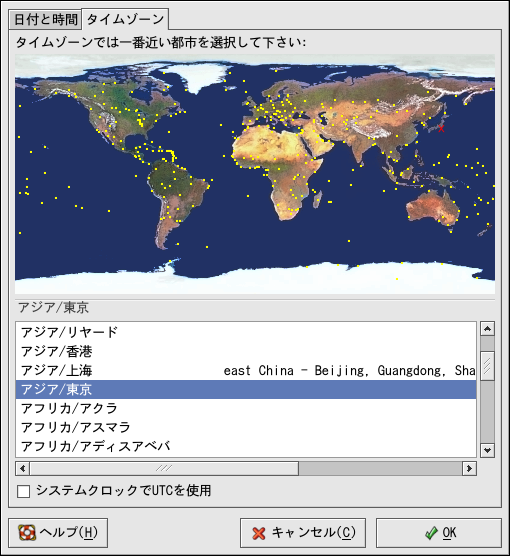Image resolution: width=510 pixels, height=556 pixels.
Task: Enable the システムクロックでUTCを使用 checkbox
Action: 23,491
